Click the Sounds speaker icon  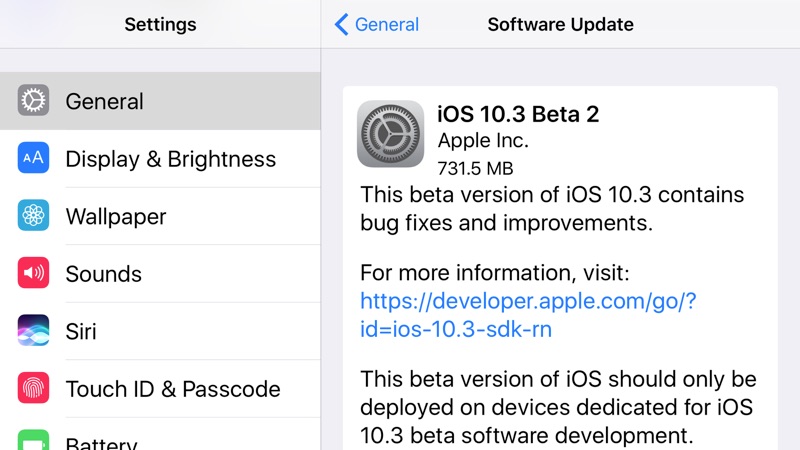[x=33, y=273]
